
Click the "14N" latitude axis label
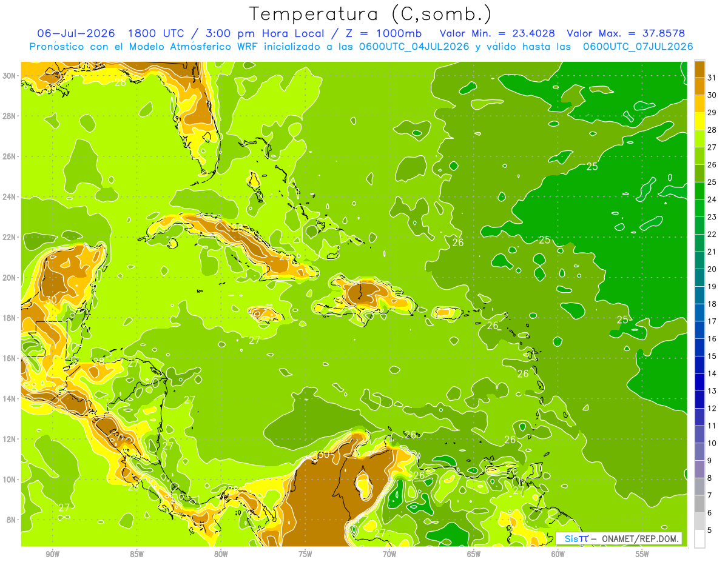[9, 399]
